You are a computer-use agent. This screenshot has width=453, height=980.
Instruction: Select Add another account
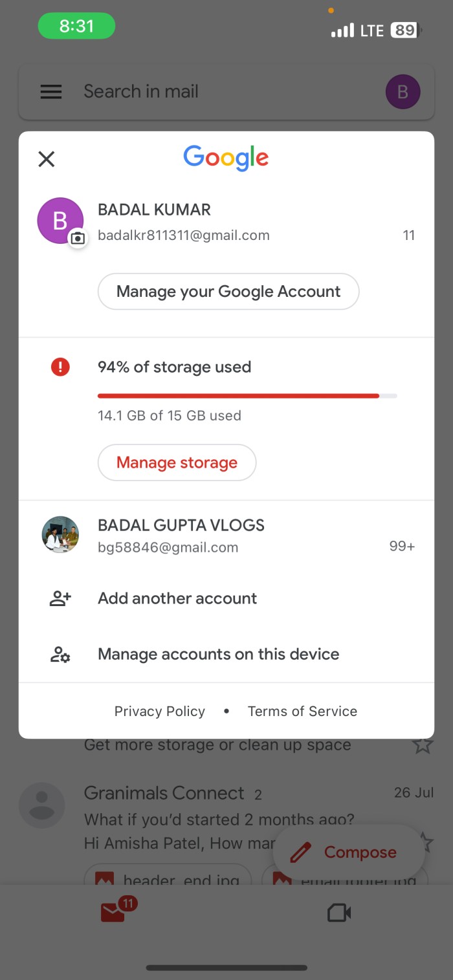point(177,599)
